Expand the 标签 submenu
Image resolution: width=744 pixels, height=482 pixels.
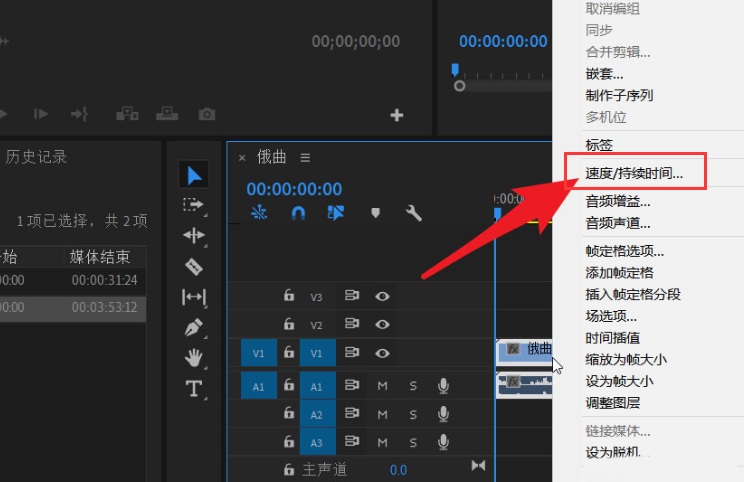[598, 145]
